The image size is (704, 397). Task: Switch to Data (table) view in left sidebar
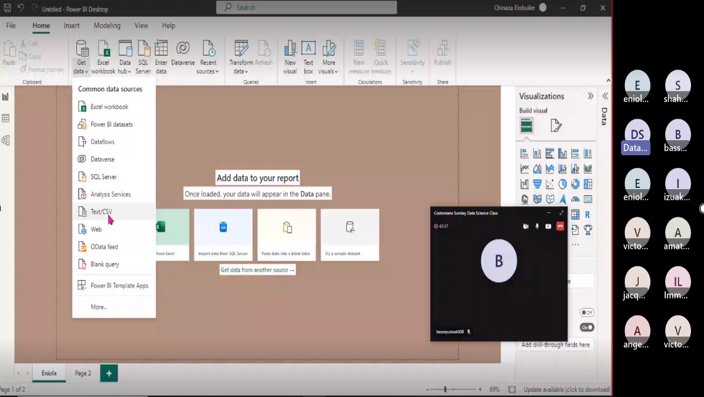(x=5, y=118)
